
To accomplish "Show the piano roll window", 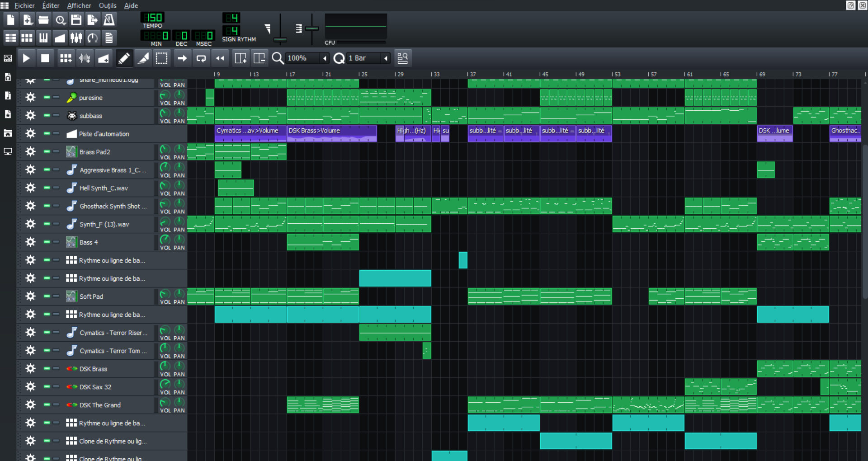I will click(x=43, y=38).
